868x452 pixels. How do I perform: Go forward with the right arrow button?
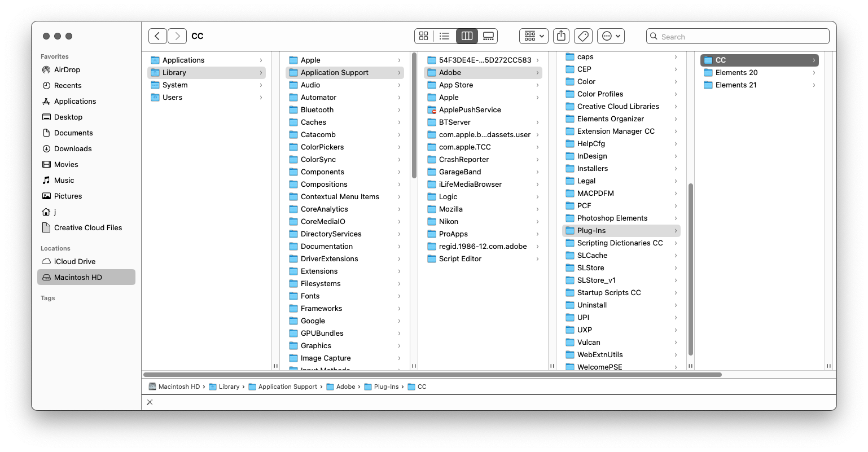tap(177, 36)
